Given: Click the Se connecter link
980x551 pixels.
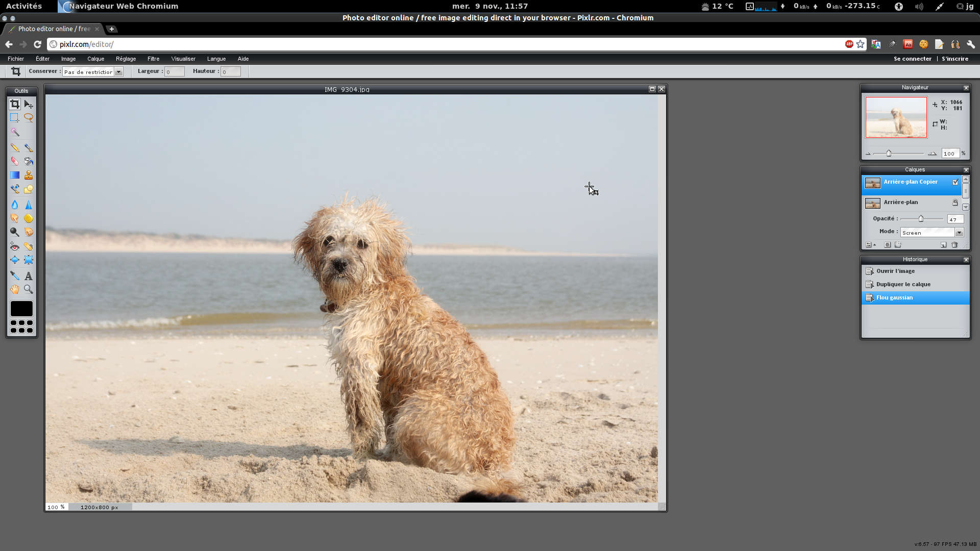Looking at the screenshot, I should (912, 59).
